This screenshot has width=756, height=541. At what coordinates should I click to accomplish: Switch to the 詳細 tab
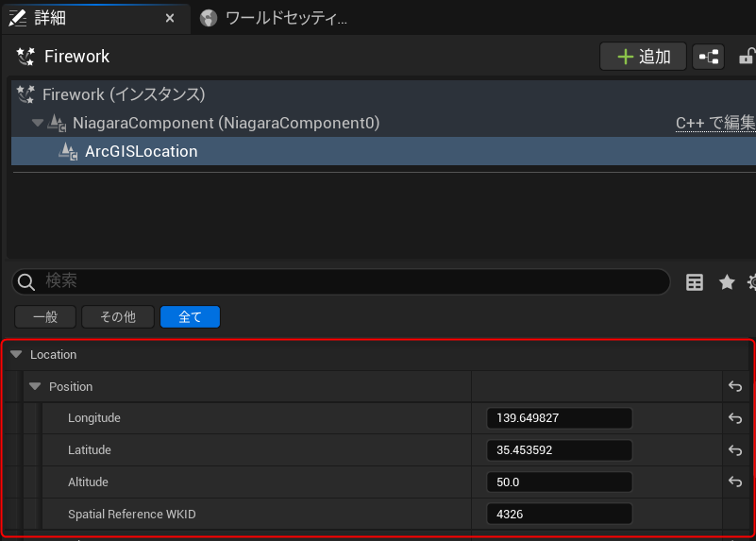click(x=95, y=18)
